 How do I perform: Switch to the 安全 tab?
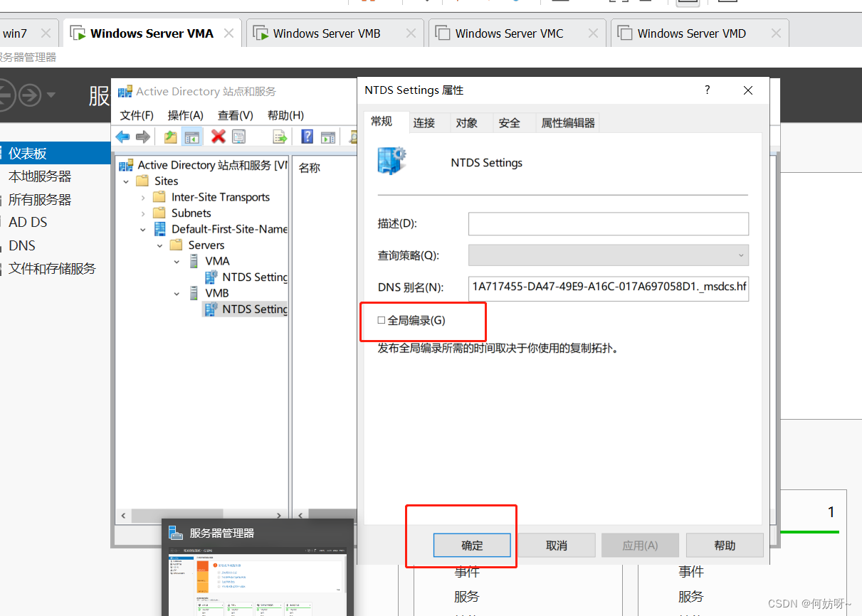click(x=510, y=123)
